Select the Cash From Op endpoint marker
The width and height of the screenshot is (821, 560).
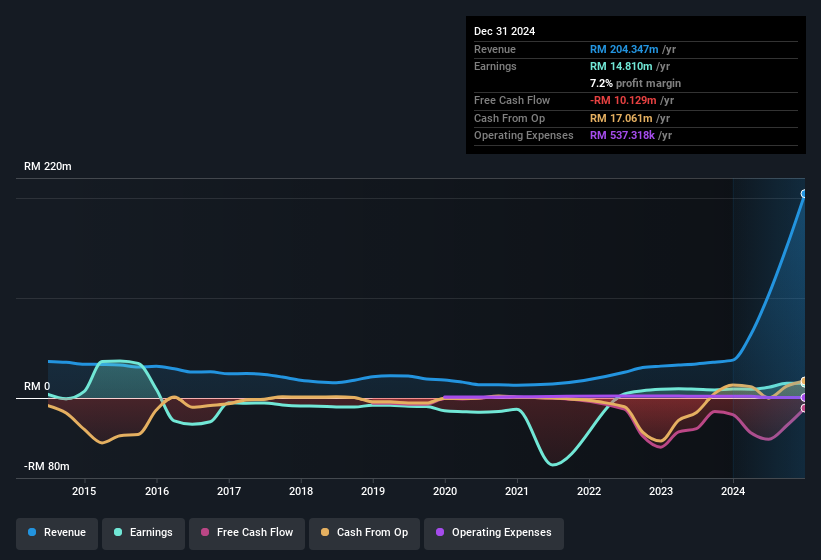point(804,381)
